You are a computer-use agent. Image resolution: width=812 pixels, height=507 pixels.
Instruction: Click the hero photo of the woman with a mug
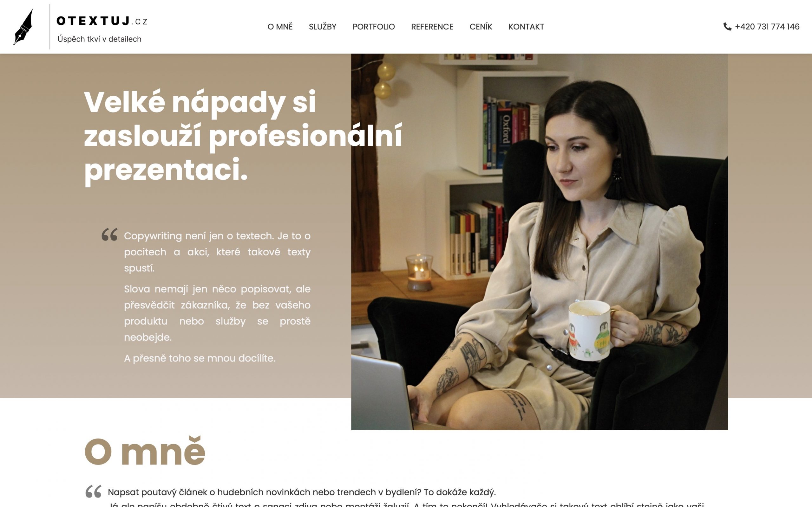coord(540,242)
